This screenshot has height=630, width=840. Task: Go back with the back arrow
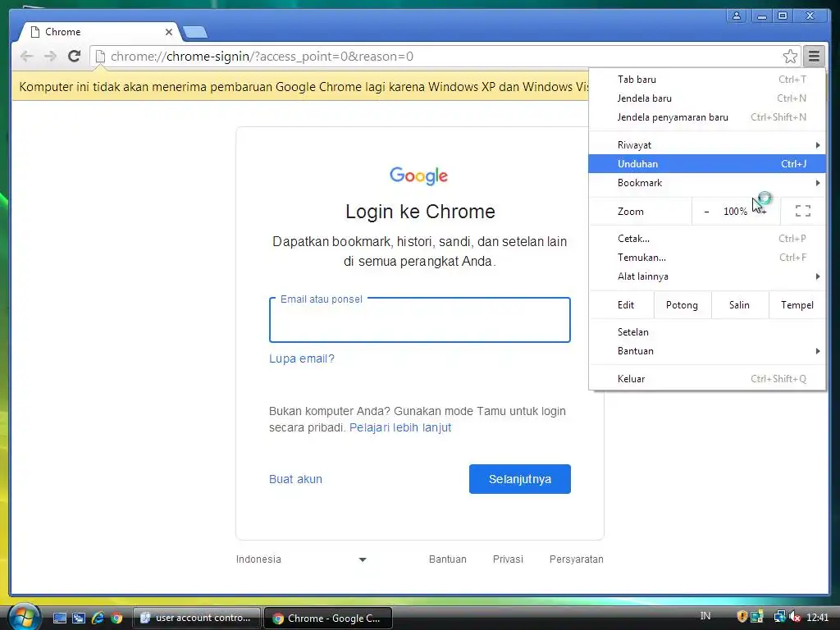click(26, 56)
